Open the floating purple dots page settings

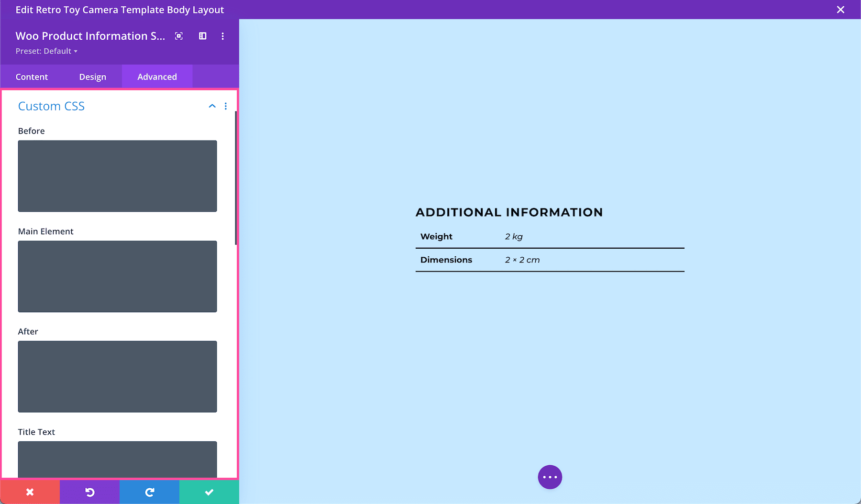point(550,477)
